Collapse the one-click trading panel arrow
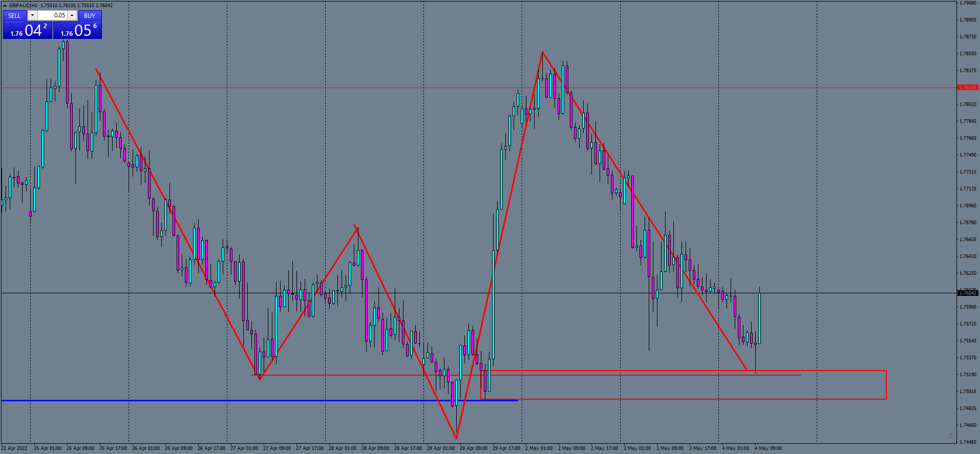Image resolution: width=980 pixels, height=454 pixels. (x=5, y=5)
